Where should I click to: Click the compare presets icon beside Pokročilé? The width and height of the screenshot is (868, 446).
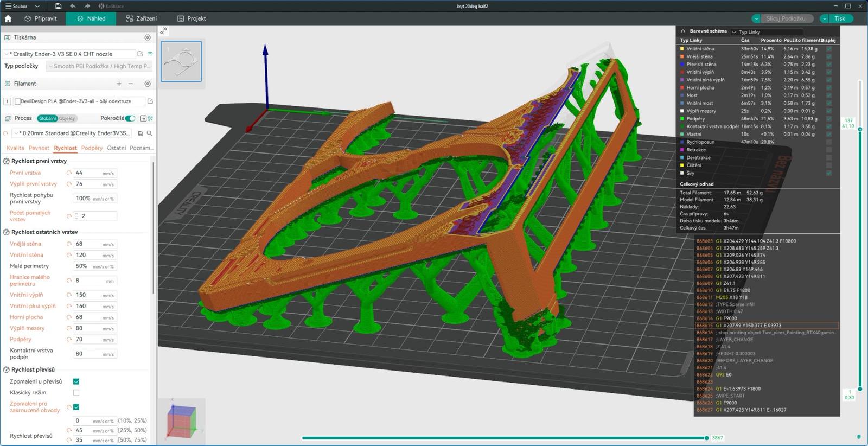tap(150, 118)
